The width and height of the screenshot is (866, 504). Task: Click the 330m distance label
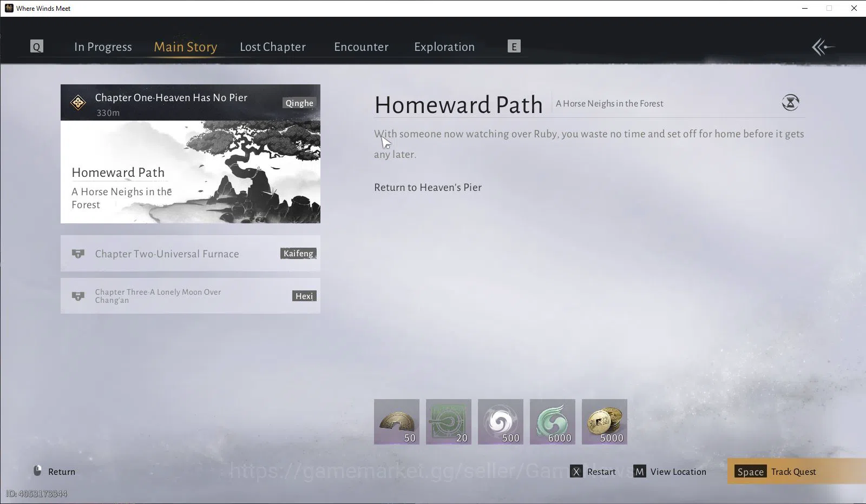click(x=108, y=112)
